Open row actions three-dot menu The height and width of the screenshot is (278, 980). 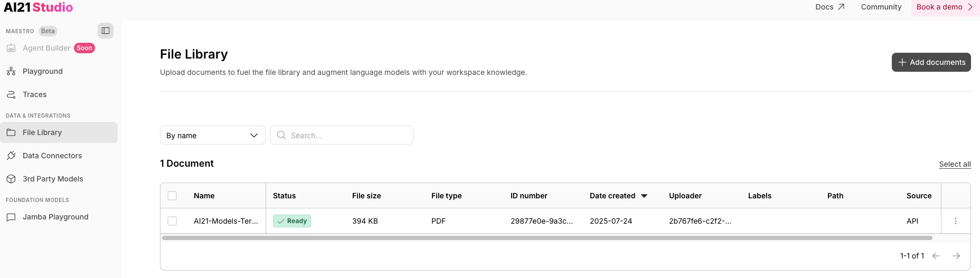tap(956, 221)
